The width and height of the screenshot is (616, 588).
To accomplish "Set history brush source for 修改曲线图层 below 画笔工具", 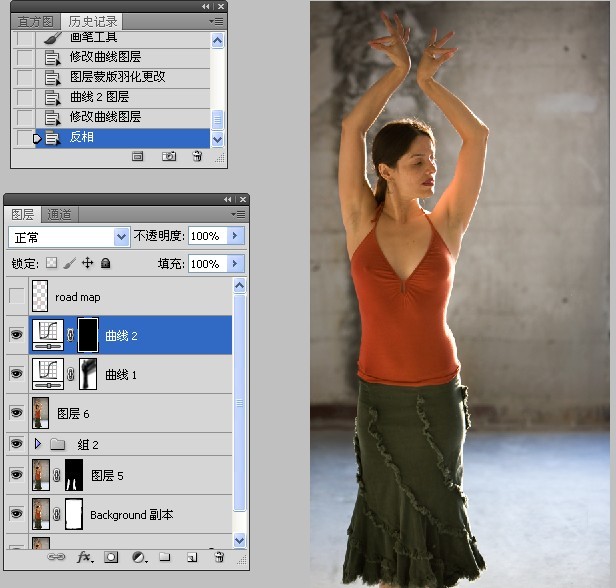I will click(x=24, y=58).
